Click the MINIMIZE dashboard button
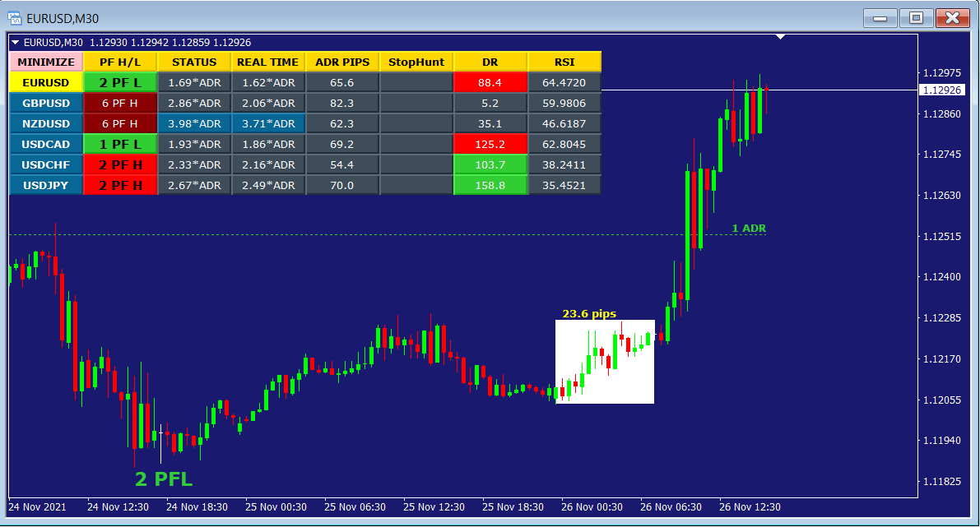The height and width of the screenshot is (527, 980). (46, 62)
